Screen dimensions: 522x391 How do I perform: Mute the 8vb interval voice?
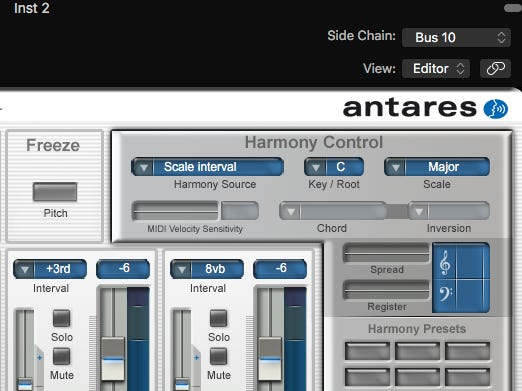(x=219, y=356)
